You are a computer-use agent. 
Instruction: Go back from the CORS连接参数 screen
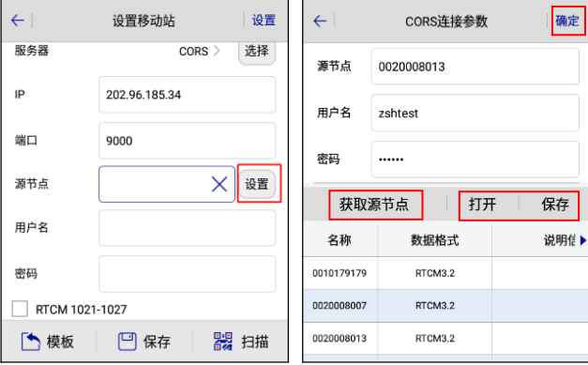click(320, 21)
